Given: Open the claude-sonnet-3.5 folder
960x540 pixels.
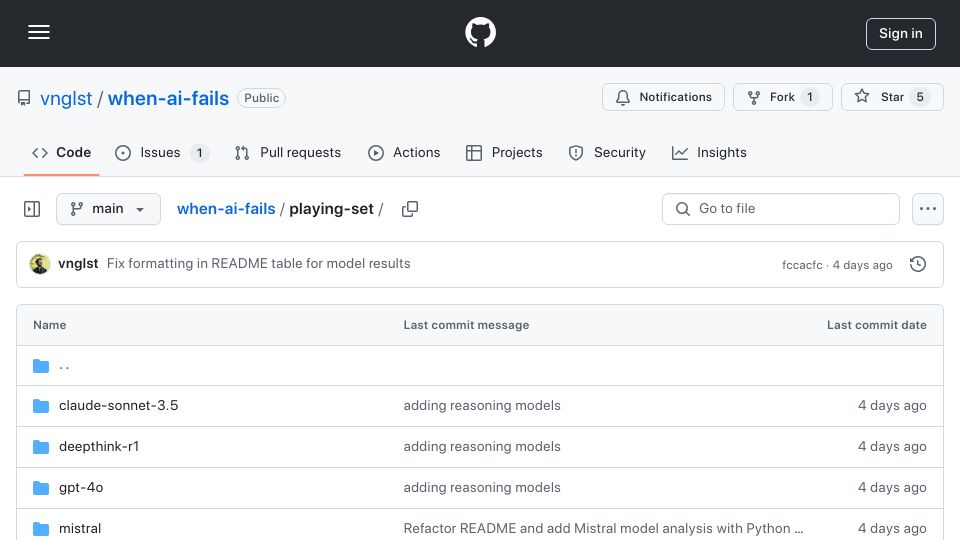Looking at the screenshot, I should pyautogui.click(x=118, y=405).
